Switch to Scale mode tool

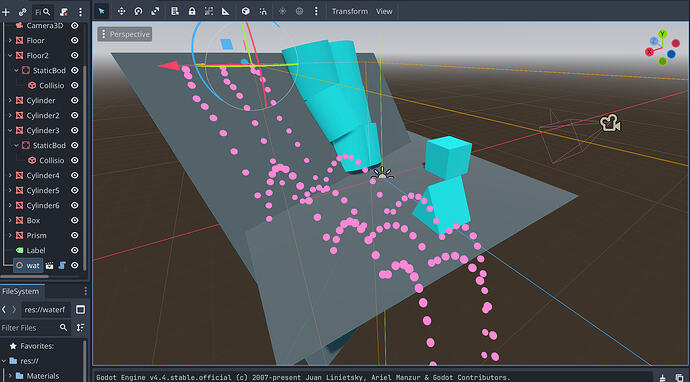coord(155,11)
